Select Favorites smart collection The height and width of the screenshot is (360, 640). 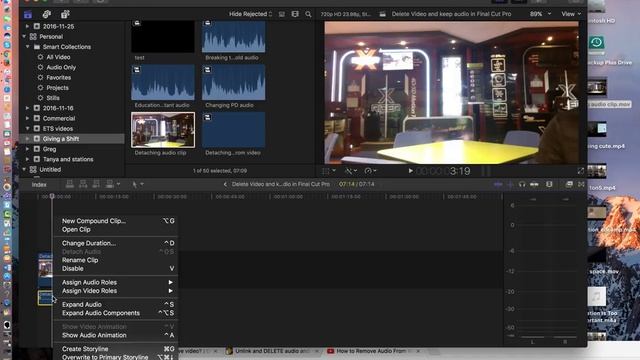(x=58, y=78)
